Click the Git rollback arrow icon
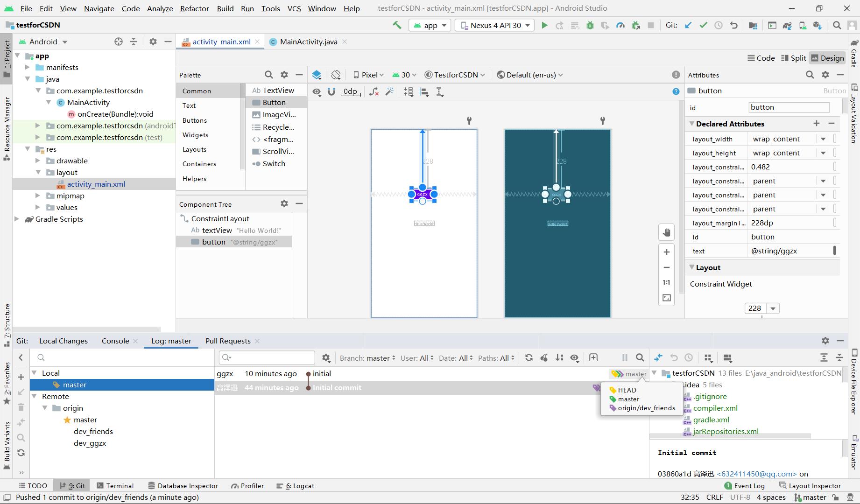Image resolution: width=860 pixels, height=504 pixels. [734, 25]
